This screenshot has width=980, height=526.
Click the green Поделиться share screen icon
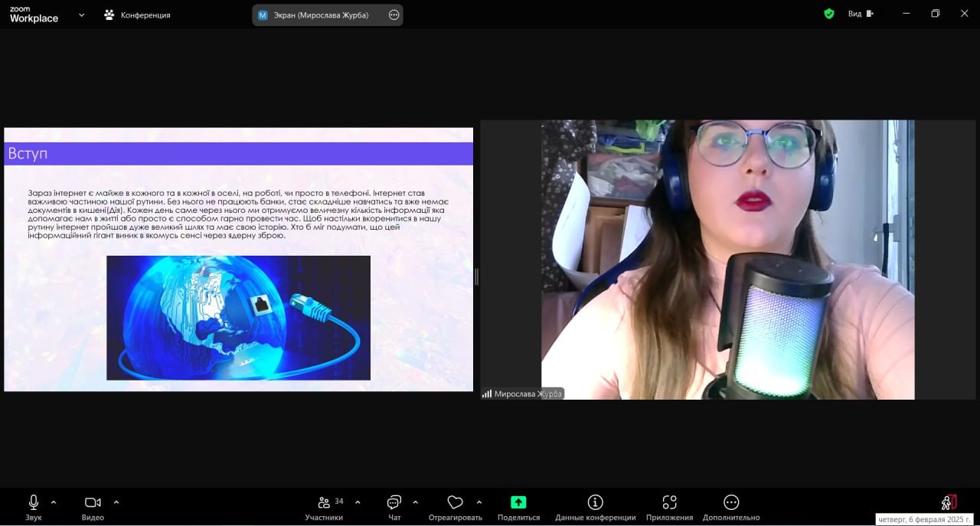[518, 503]
